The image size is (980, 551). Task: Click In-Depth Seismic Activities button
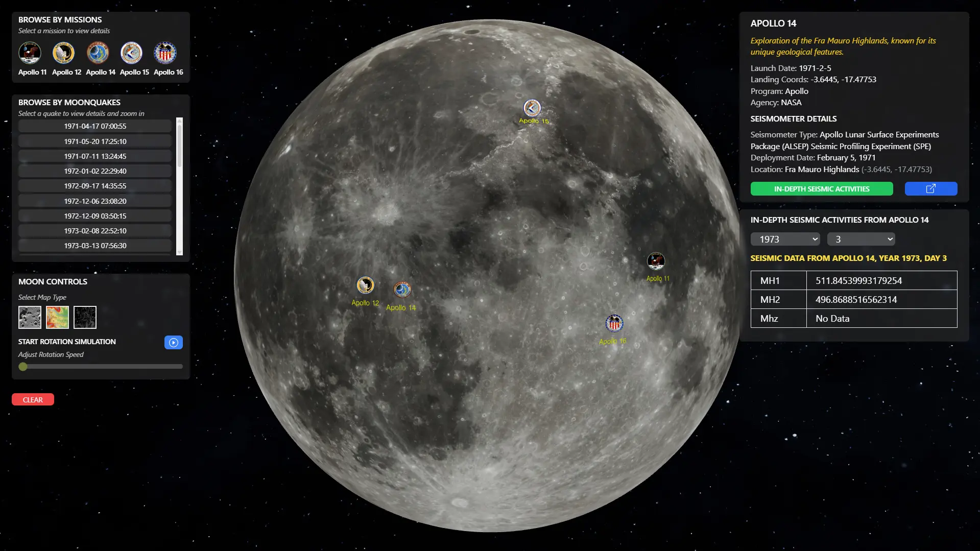821,189
